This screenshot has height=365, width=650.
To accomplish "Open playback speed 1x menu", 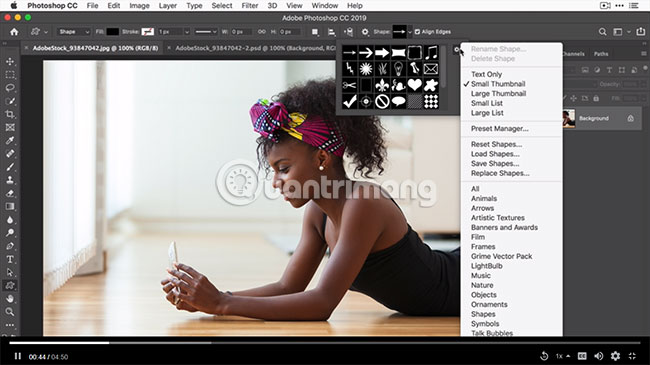I will (562, 356).
